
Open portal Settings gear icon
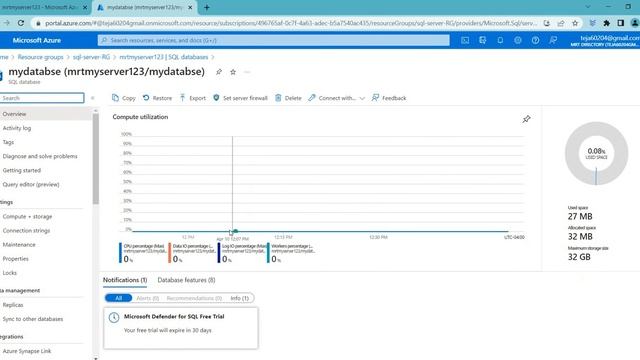[518, 40]
